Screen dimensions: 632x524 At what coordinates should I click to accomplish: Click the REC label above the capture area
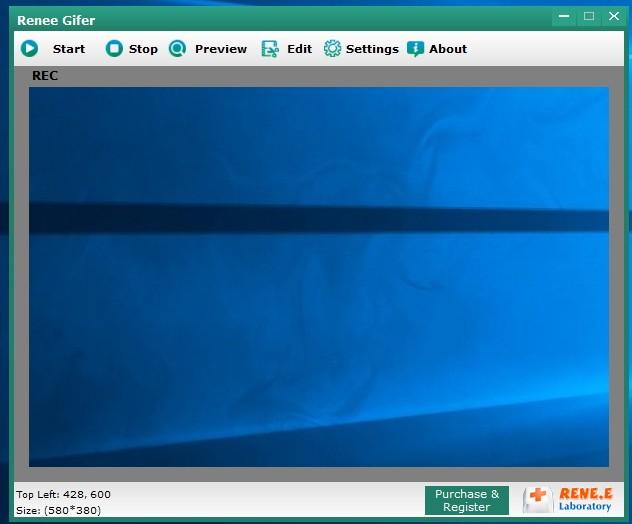point(45,76)
